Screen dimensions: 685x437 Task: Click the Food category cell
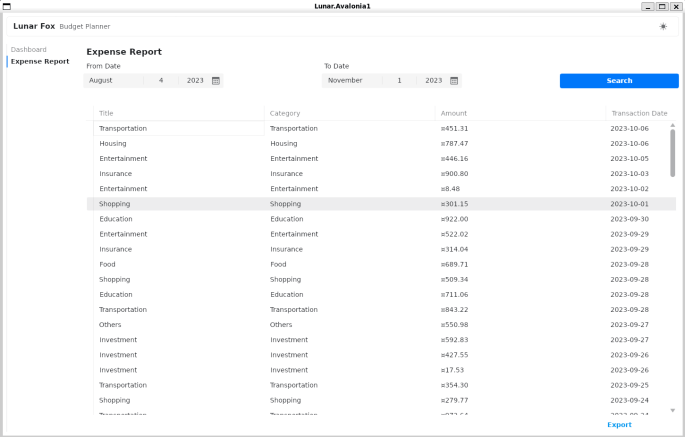(349, 264)
